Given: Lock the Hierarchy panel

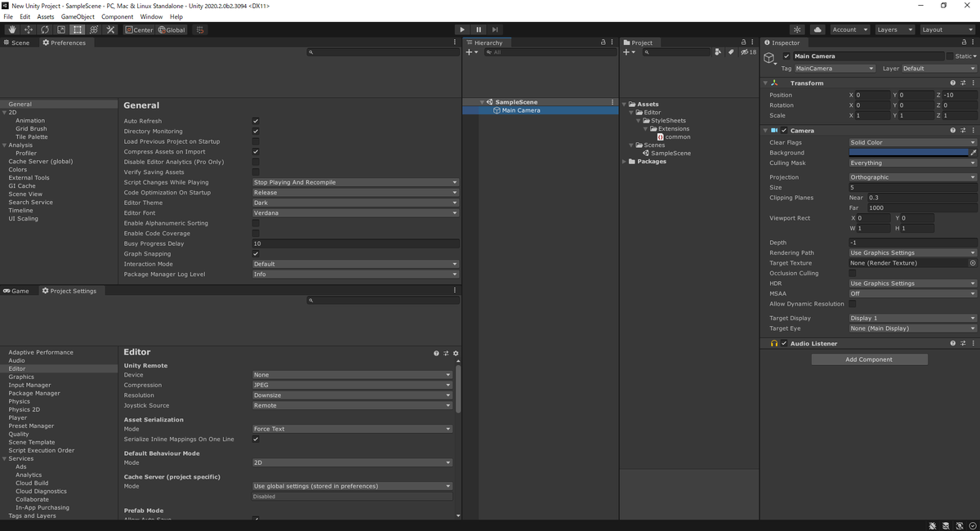Looking at the screenshot, I should pos(603,42).
